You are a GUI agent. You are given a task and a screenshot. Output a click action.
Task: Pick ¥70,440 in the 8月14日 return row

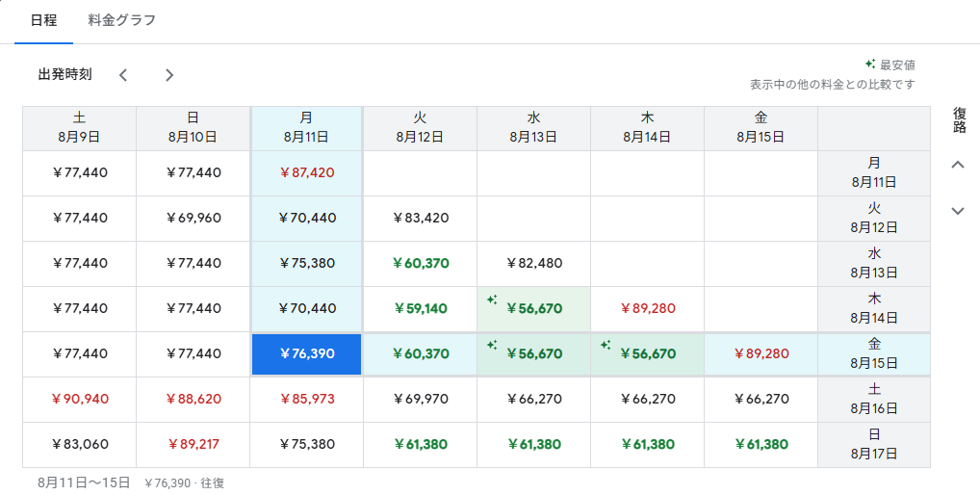pyautogui.click(x=306, y=308)
